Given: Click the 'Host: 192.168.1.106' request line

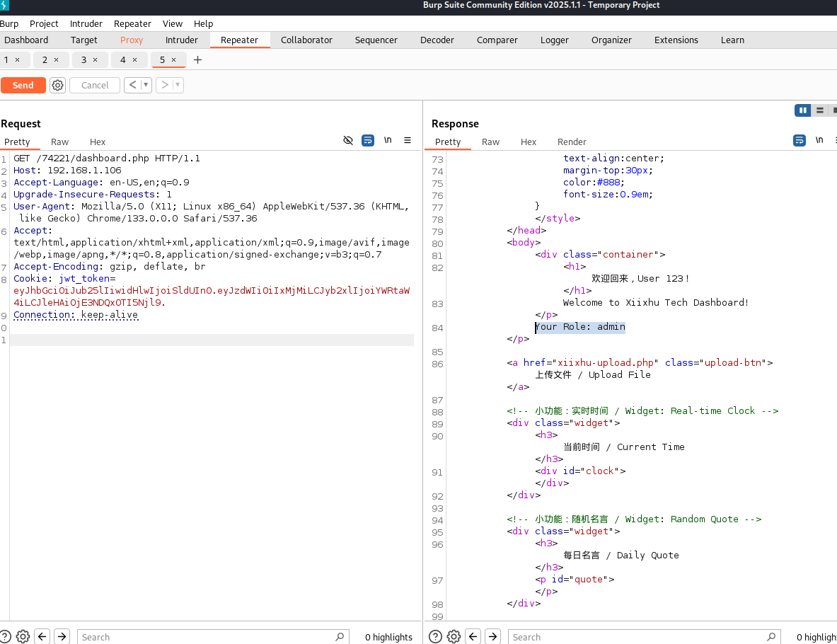Looking at the screenshot, I should 67,171.
